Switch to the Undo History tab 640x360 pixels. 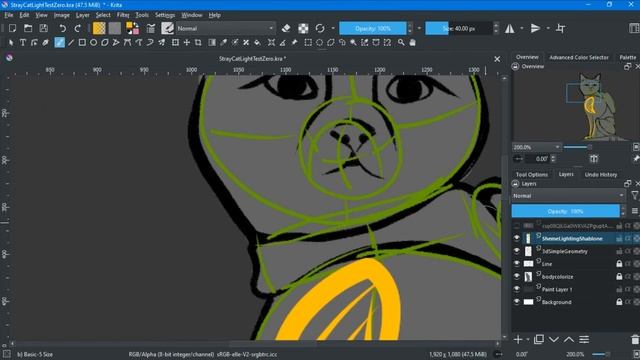coord(601,174)
